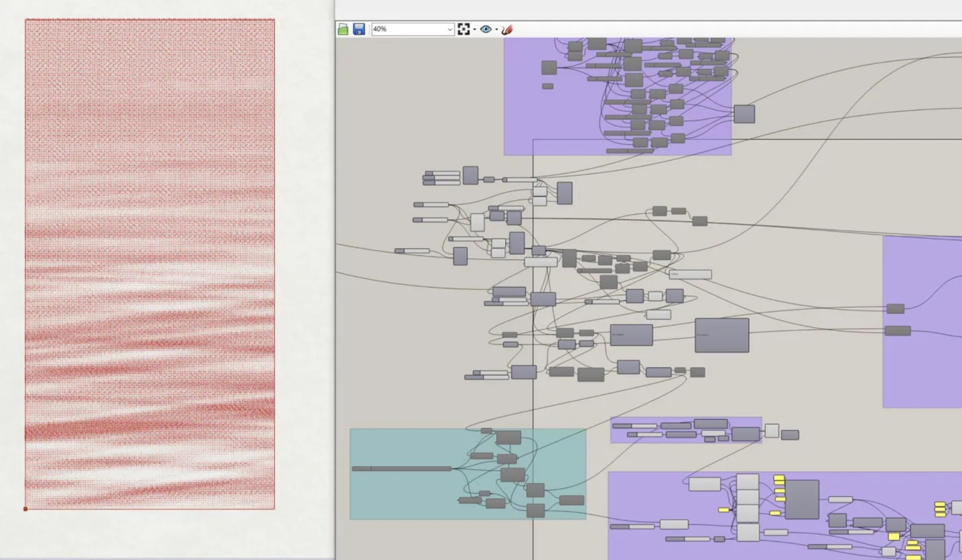The image size is (962, 560).
Task: Select large grey component fed by yellow panels
Action: [x=802, y=499]
